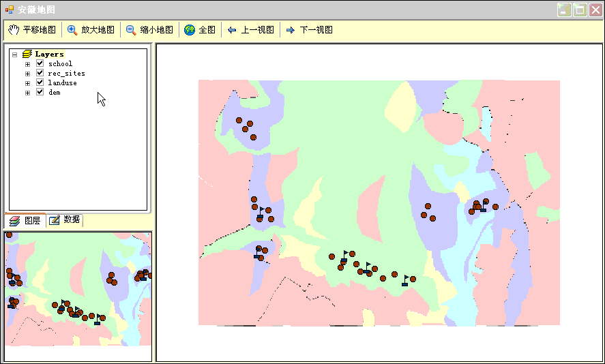Click the next view right arrow icon

[x=291, y=30]
